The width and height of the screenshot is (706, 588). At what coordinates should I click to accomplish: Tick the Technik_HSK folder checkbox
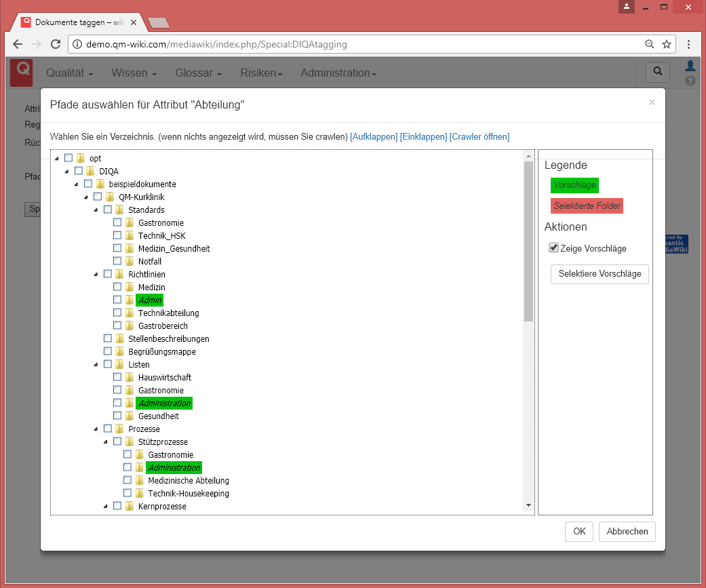pyautogui.click(x=117, y=235)
